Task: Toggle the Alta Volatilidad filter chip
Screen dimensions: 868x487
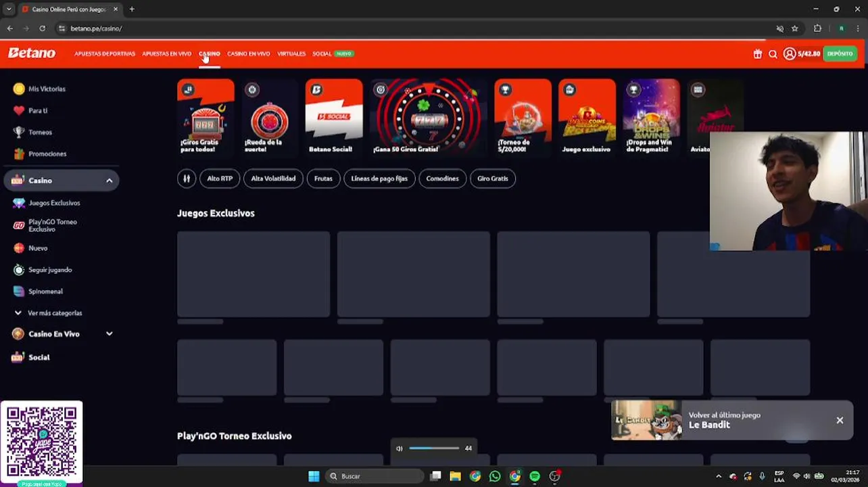Action: coord(273,179)
